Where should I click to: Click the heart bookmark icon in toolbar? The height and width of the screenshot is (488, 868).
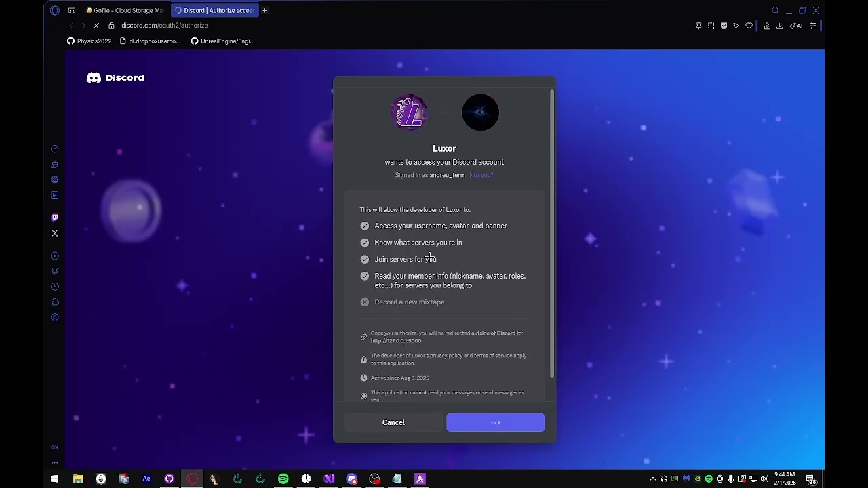tap(749, 26)
